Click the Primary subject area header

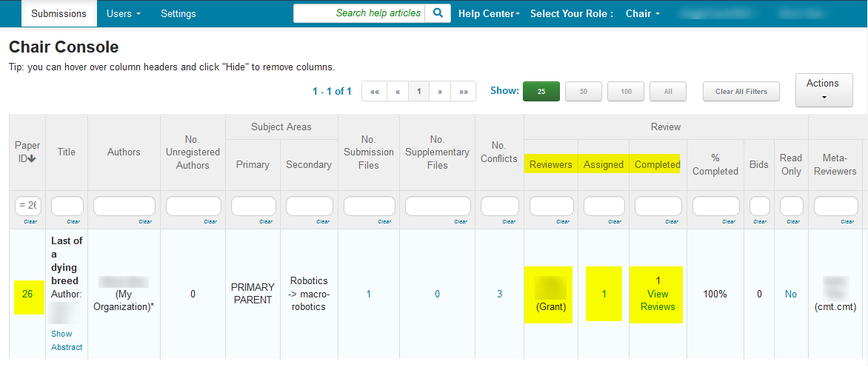(x=253, y=165)
